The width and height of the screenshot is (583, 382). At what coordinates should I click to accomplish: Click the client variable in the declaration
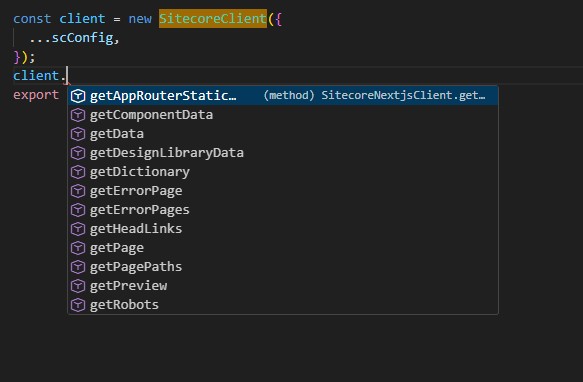coord(82,19)
